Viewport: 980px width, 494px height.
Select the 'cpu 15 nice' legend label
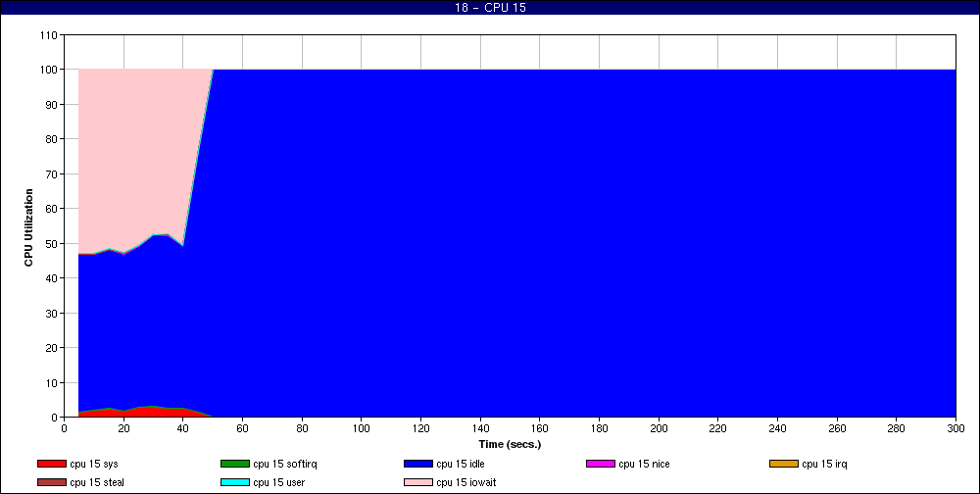point(645,464)
